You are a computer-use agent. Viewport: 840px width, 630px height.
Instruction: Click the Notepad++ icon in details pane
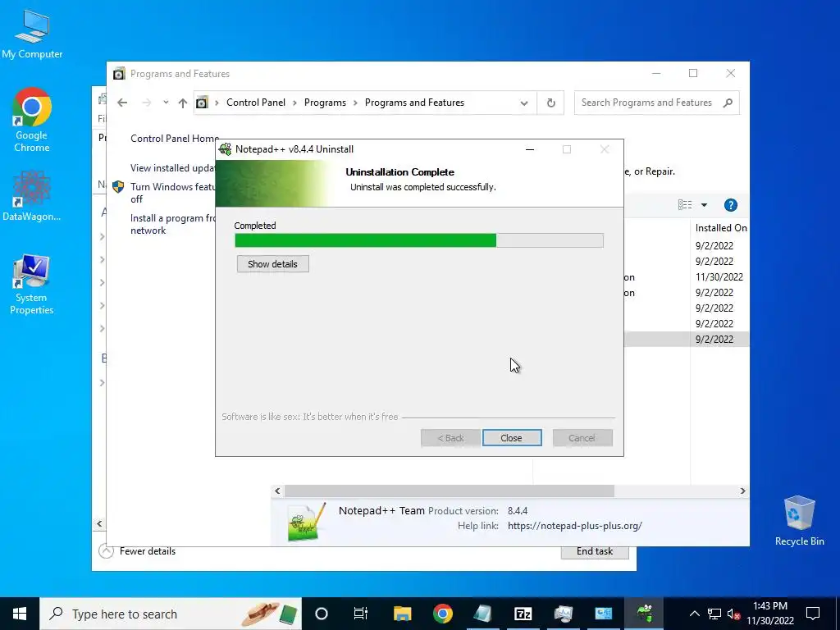point(306,523)
